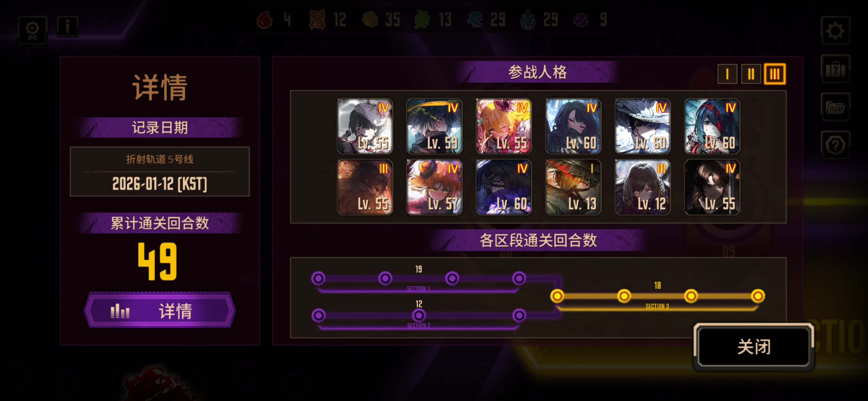Open the settings gear icon
The image size is (868, 401).
pyautogui.click(x=835, y=31)
